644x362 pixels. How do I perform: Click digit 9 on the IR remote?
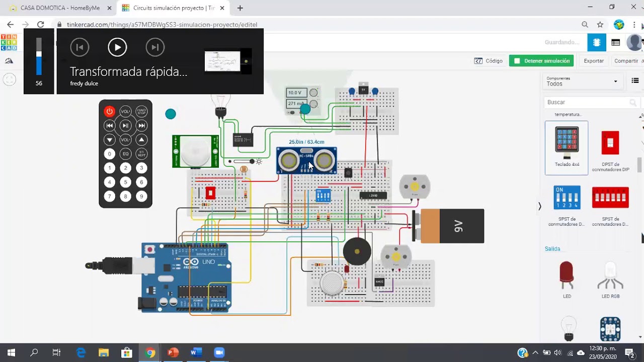click(141, 197)
